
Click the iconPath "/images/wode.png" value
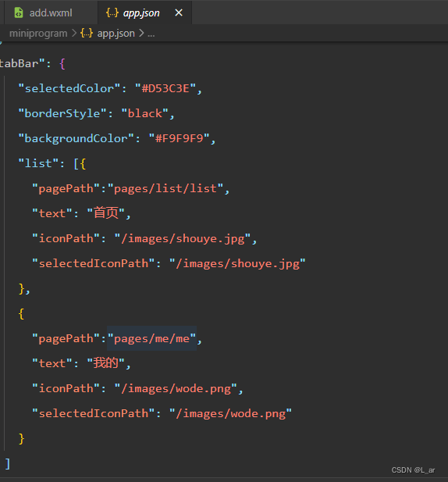pyautogui.click(x=176, y=388)
